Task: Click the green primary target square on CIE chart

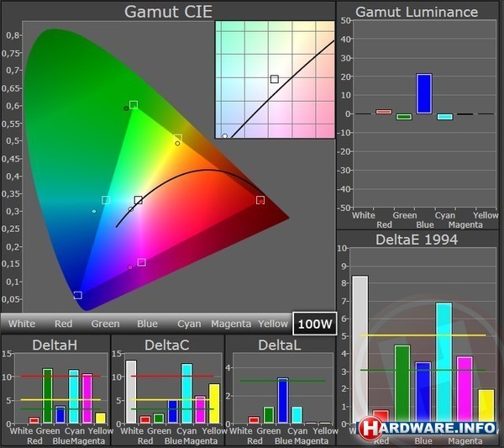Action: (134, 105)
